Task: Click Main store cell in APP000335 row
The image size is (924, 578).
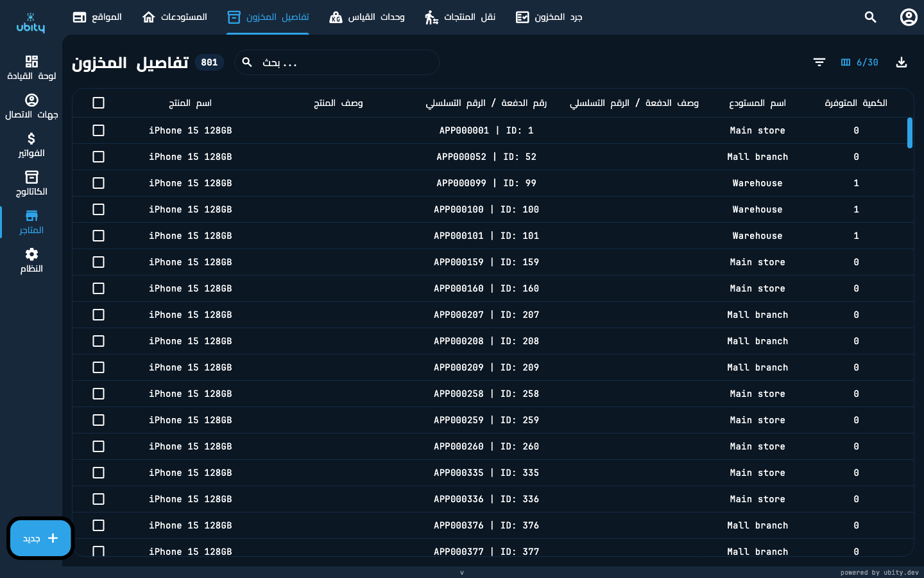Action: click(x=758, y=473)
